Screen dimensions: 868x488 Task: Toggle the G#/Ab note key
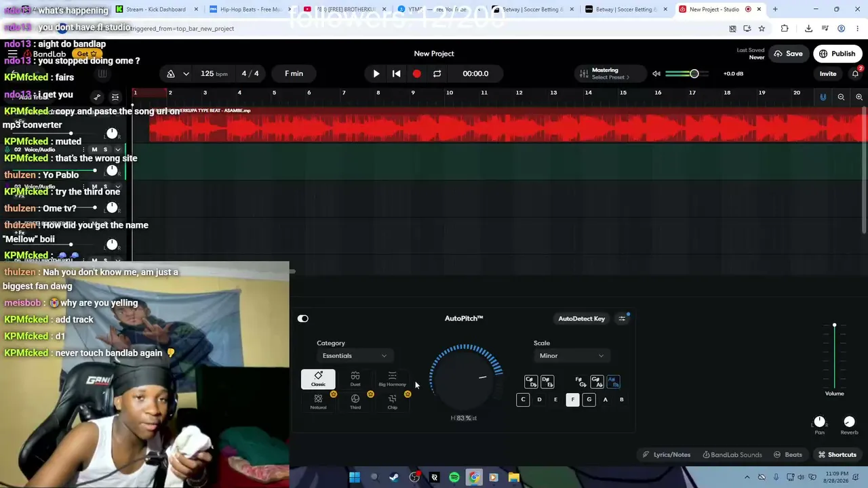click(597, 382)
